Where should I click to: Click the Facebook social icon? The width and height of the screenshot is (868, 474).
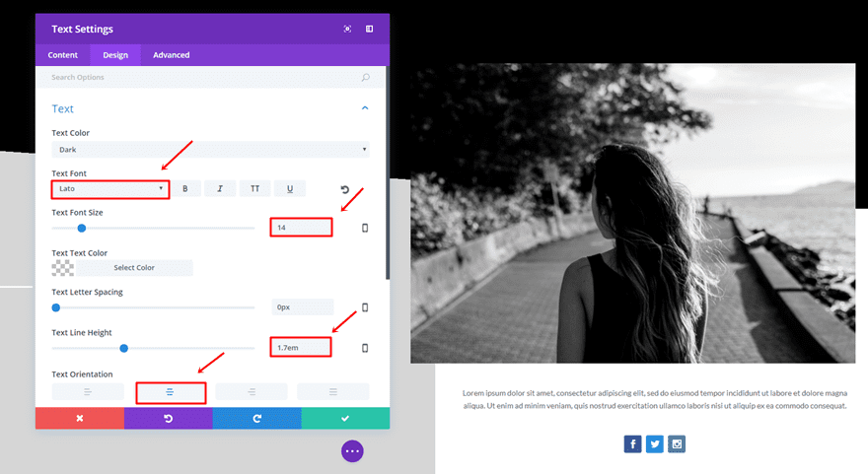[632, 444]
